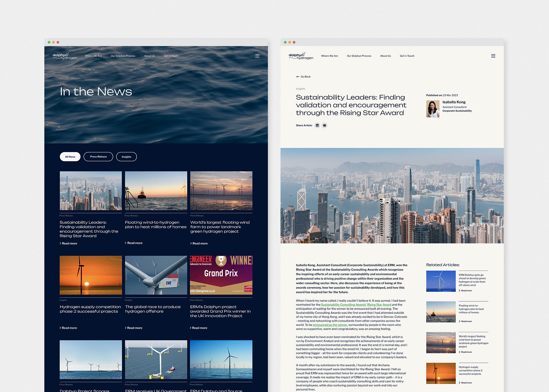Open EWE turbine close-up card thumbnail
The width and height of the screenshot is (549, 392).
pyautogui.click(x=156, y=275)
